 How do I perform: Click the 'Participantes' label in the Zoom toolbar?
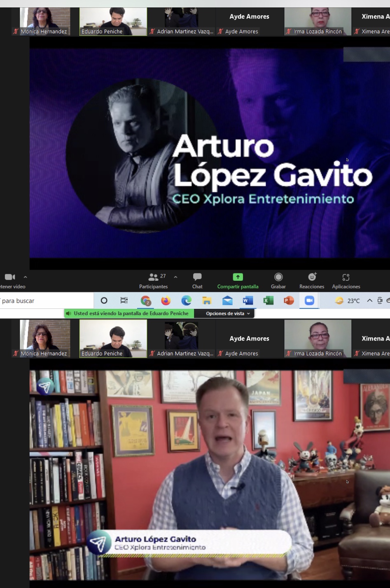click(154, 287)
